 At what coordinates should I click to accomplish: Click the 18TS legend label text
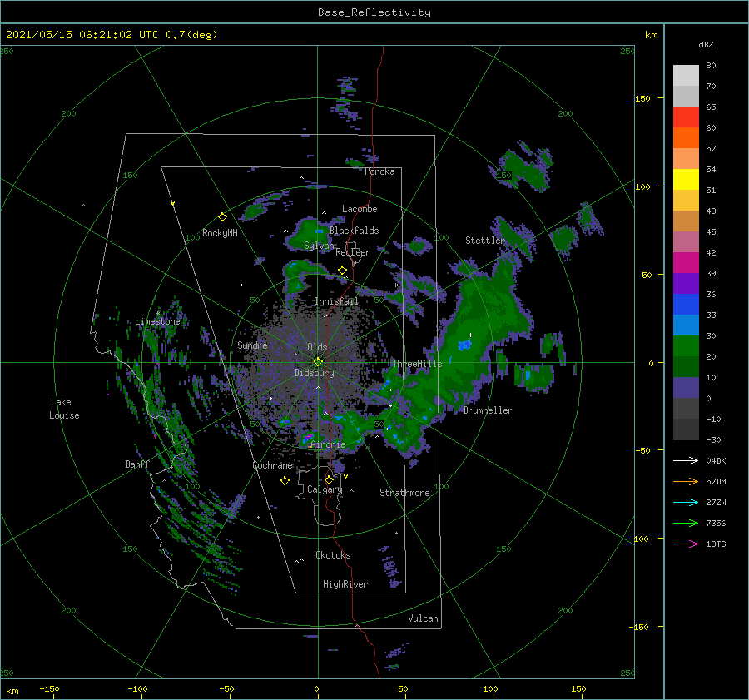pyautogui.click(x=716, y=544)
